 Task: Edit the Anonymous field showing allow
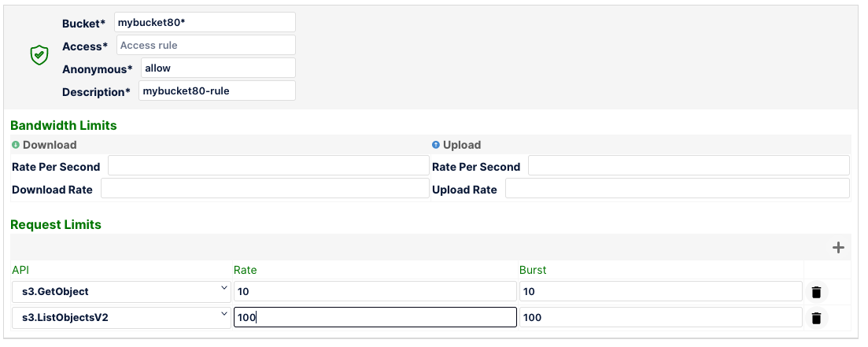(x=218, y=68)
